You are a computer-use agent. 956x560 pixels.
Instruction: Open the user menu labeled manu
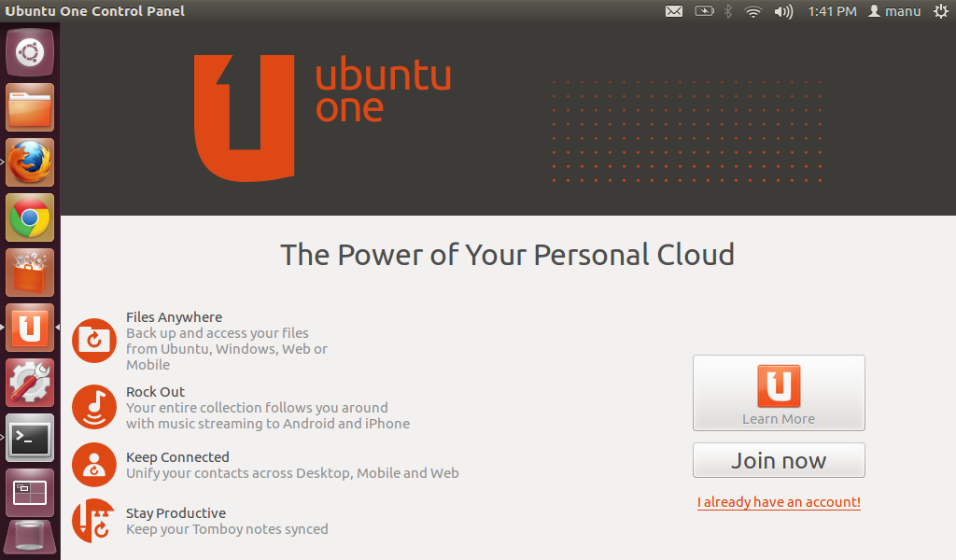click(893, 11)
